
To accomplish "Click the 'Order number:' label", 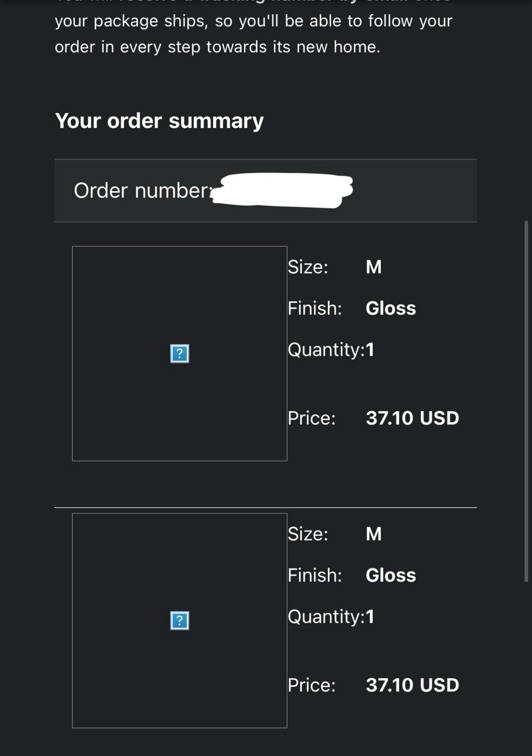I will pos(143,190).
